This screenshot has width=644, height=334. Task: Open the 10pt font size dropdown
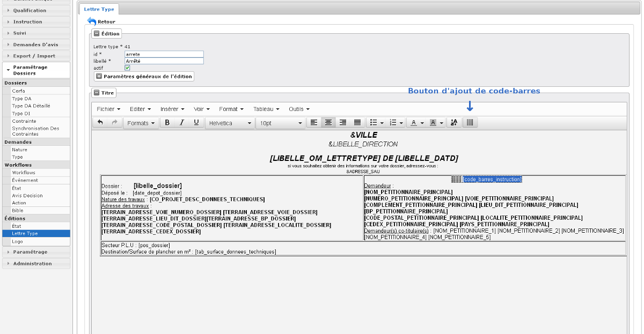tap(281, 123)
